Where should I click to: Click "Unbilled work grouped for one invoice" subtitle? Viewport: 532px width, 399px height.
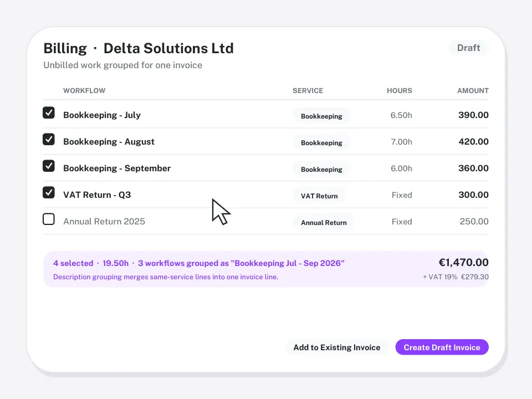pyautogui.click(x=123, y=65)
